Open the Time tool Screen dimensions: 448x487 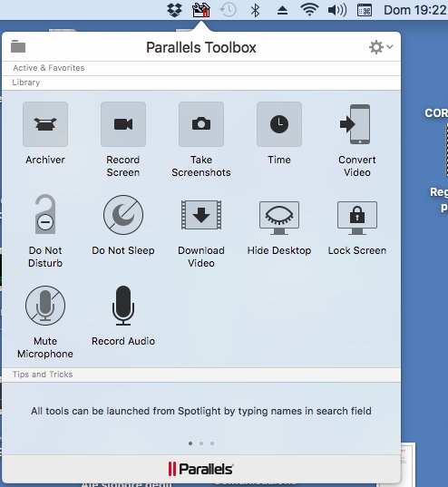[x=279, y=124]
